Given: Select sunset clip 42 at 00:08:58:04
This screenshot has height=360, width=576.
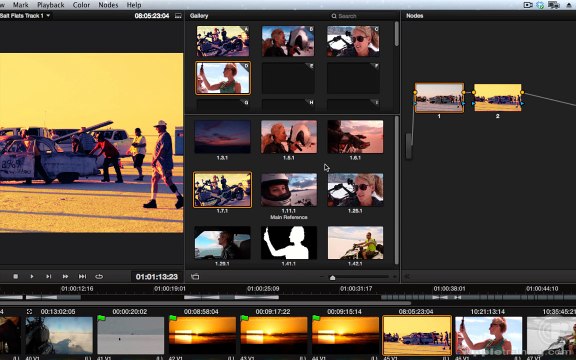Looking at the screenshot, I should tap(202, 335).
